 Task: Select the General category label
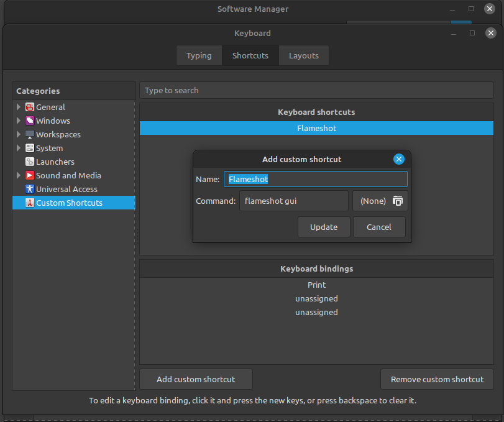pos(50,107)
